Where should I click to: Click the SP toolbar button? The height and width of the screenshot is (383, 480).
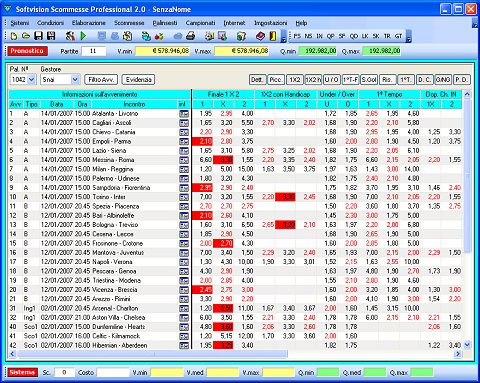click(342, 36)
